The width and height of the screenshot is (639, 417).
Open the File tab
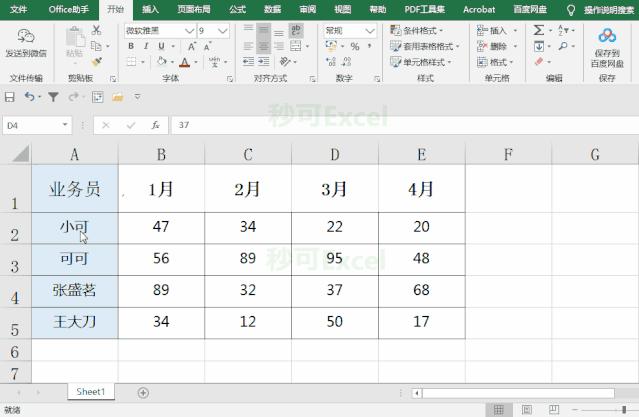tap(18, 9)
